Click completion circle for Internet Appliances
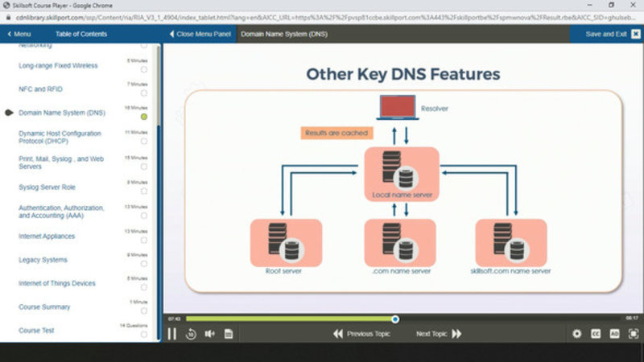644x362 pixels. (144, 241)
